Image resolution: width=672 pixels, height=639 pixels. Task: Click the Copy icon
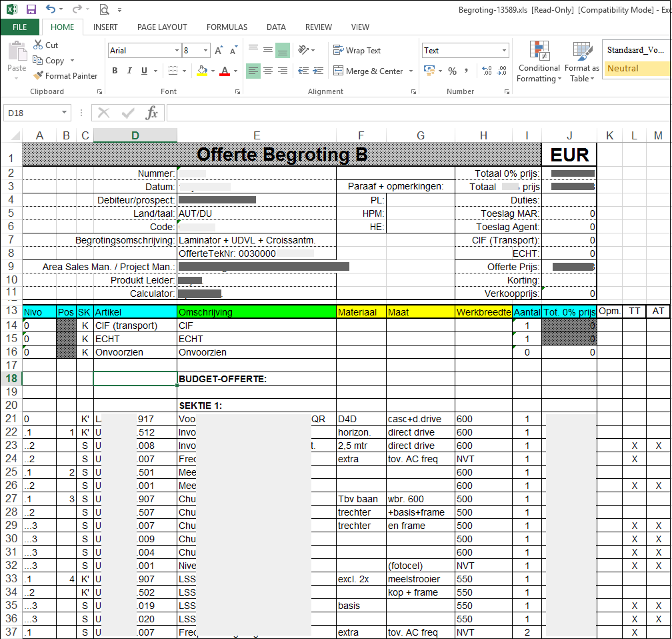38,60
